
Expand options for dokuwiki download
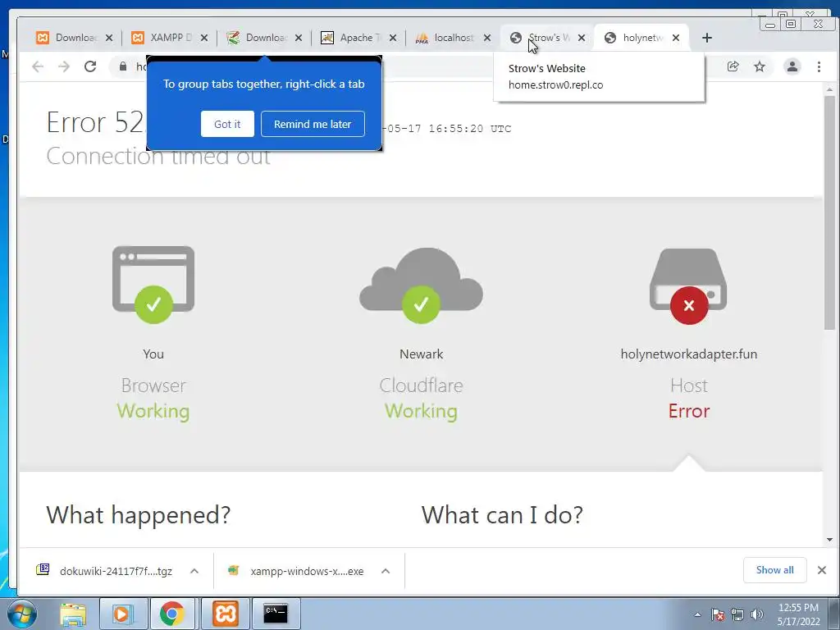coord(194,571)
